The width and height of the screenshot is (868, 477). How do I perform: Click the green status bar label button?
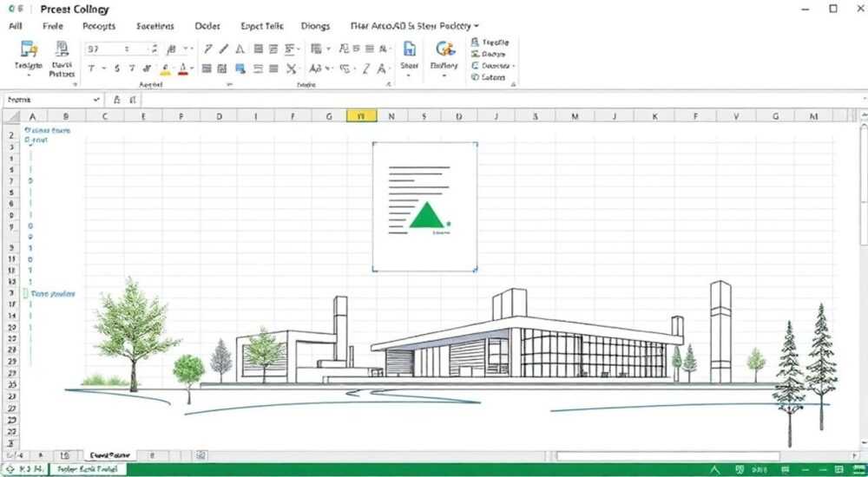(89, 469)
